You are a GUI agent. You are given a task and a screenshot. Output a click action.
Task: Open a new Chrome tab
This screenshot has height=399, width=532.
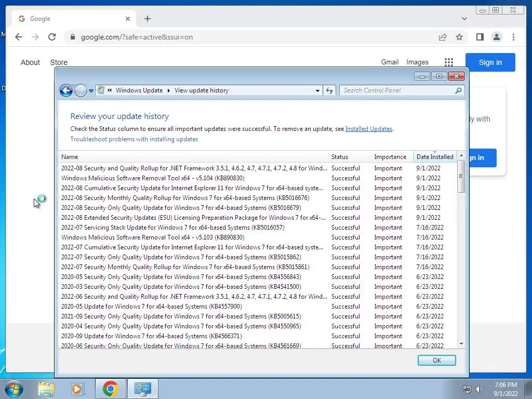(x=147, y=19)
